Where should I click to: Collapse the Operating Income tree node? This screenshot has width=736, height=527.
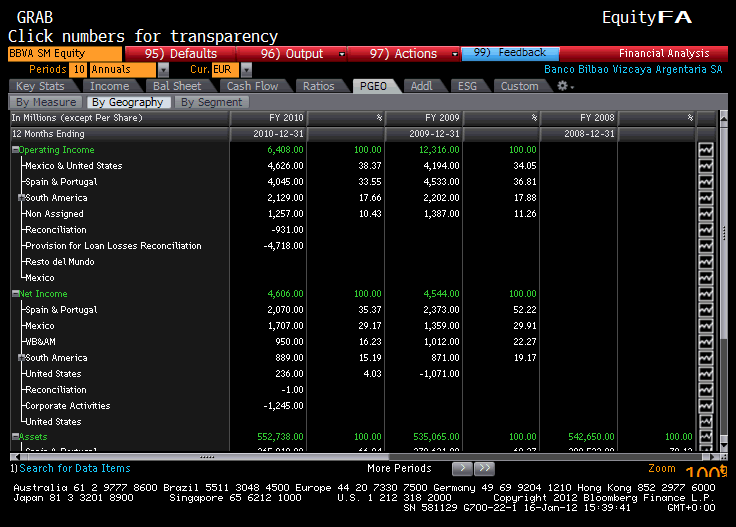[15, 150]
